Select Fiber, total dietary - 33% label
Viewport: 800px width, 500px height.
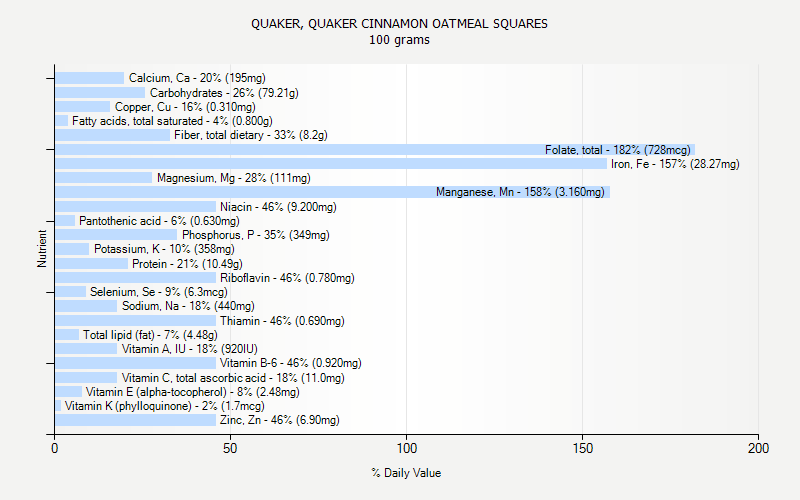click(x=251, y=135)
